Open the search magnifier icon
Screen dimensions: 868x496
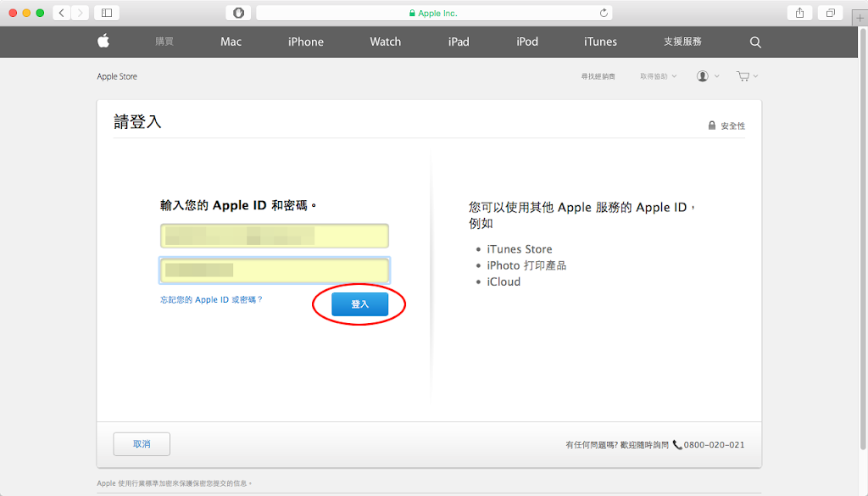pos(755,42)
